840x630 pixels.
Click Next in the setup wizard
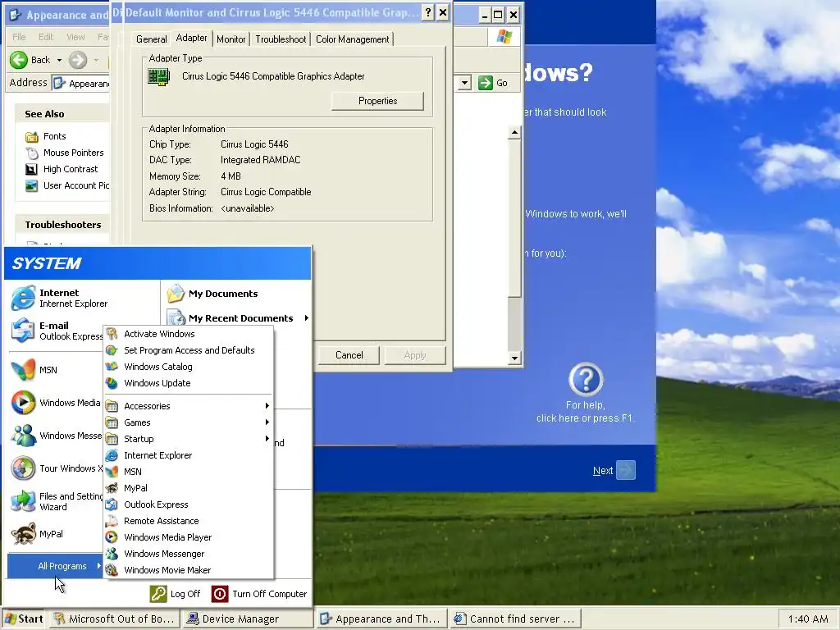614,470
